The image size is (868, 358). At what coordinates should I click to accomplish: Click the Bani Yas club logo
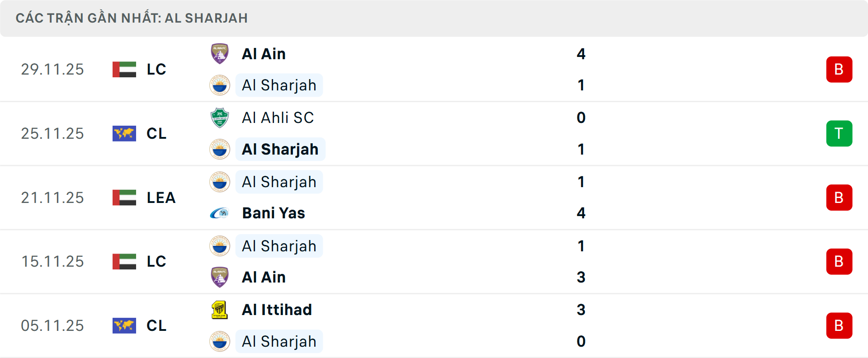click(220, 213)
